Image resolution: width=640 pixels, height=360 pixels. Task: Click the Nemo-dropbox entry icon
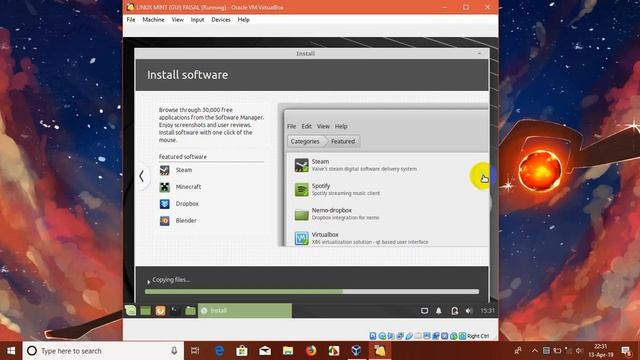coord(302,214)
